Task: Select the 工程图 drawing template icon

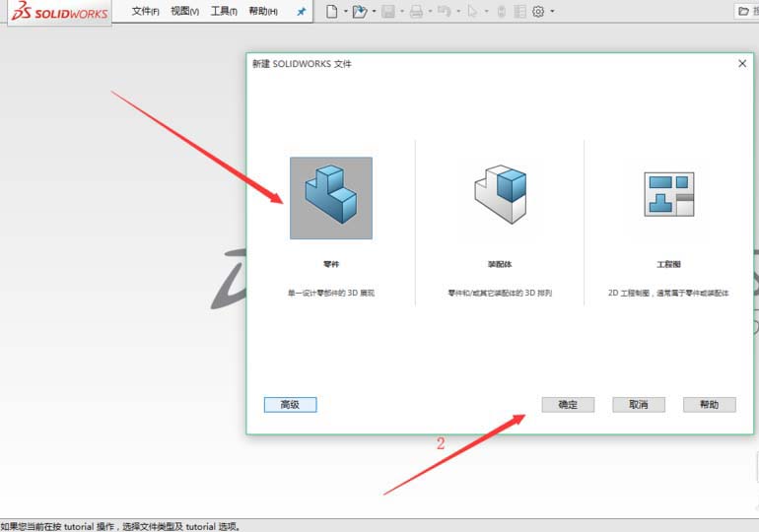Action: [x=669, y=194]
